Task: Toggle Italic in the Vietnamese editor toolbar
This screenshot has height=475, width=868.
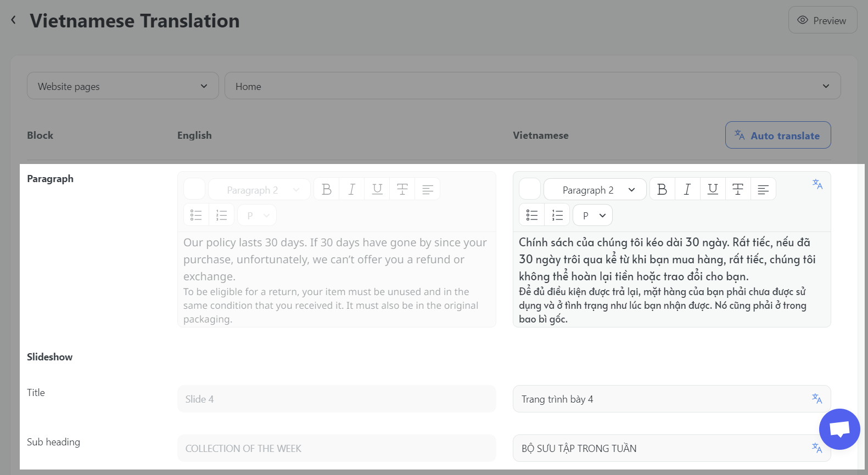Action: tap(687, 189)
